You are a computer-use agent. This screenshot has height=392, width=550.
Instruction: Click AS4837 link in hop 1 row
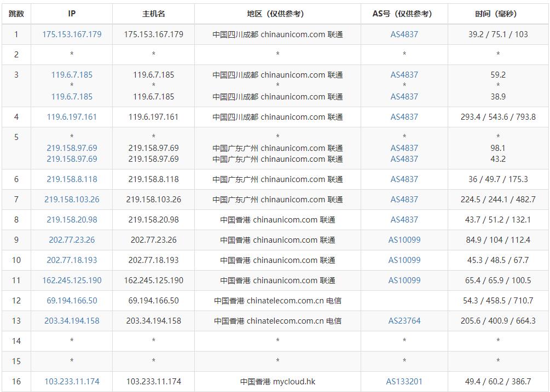tap(404, 34)
